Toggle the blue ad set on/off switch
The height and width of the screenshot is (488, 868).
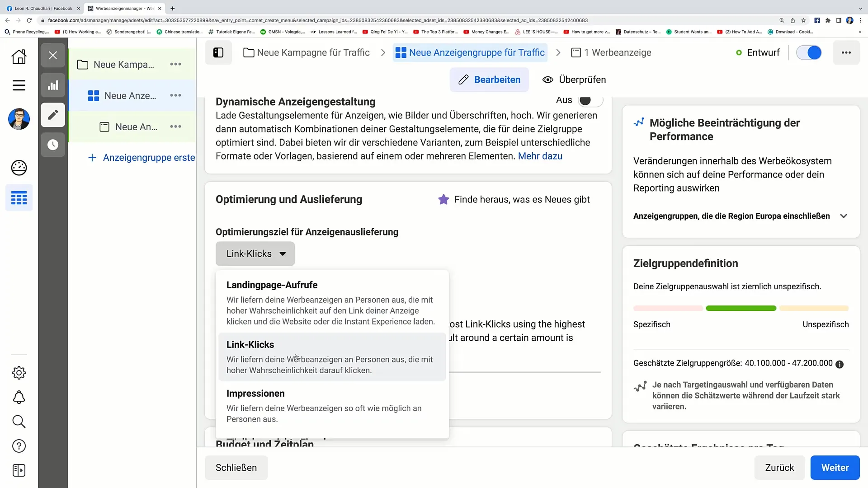point(809,52)
